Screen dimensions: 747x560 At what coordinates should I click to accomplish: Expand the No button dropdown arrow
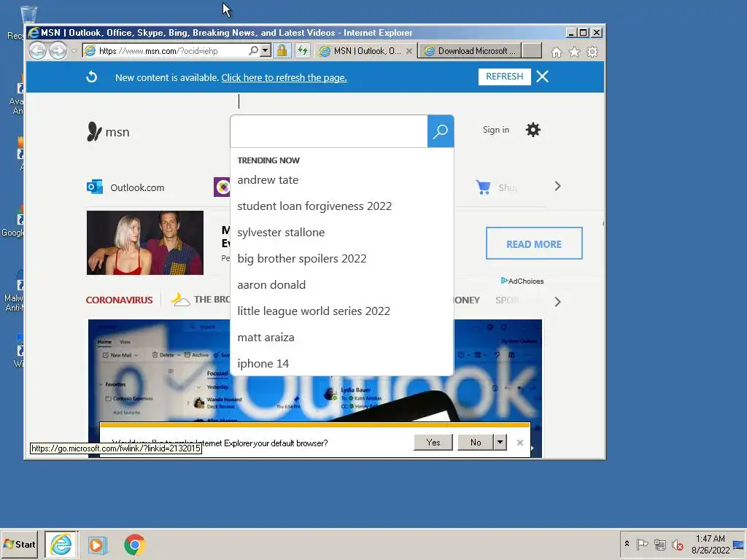500,443
